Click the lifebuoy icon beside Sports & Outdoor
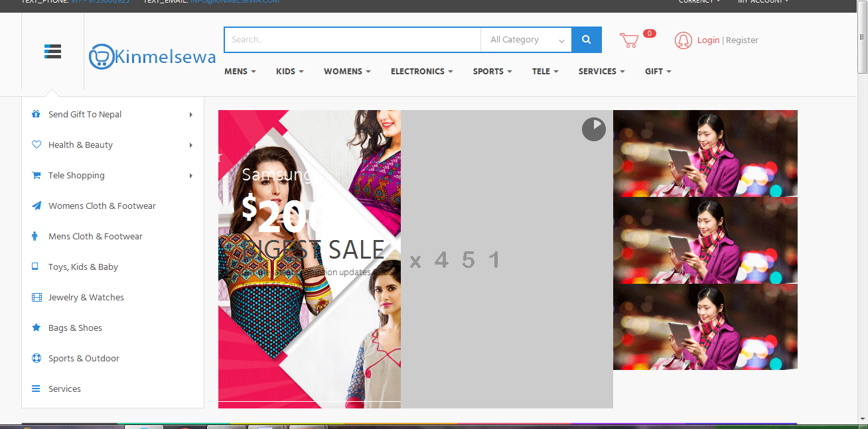Viewport: 868px width, 429px height. pyautogui.click(x=36, y=358)
